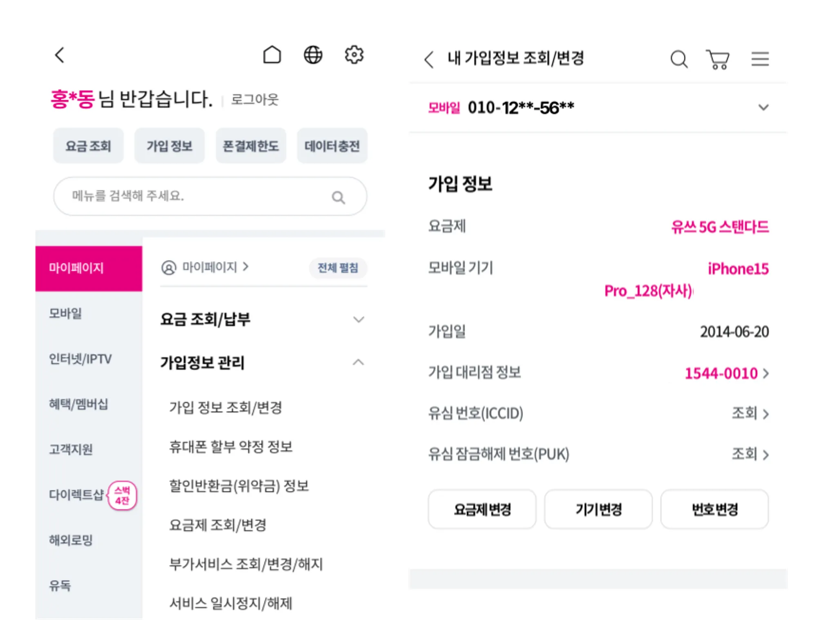The height and width of the screenshot is (644, 817).
Task: Open language selection globe icon
Action: (x=313, y=55)
